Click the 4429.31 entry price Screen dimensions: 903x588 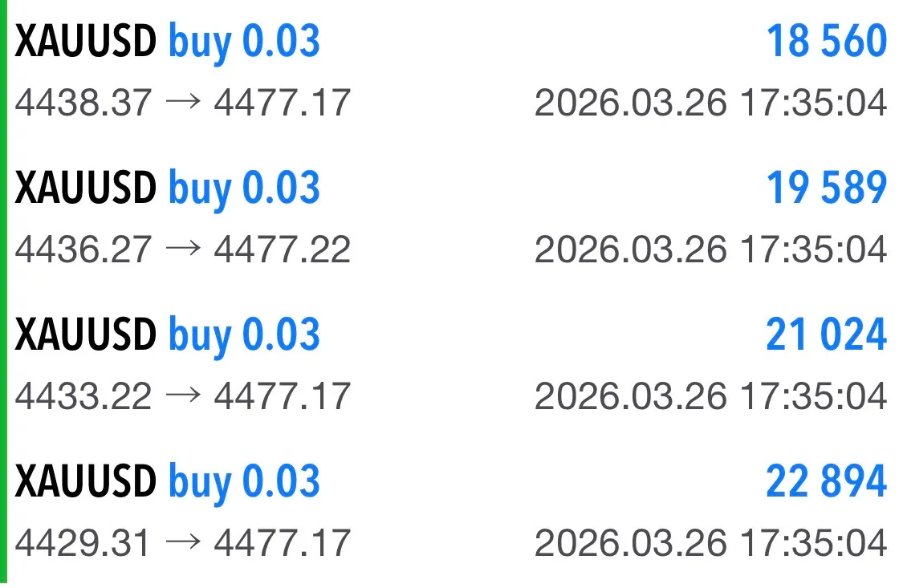(83, 543)
